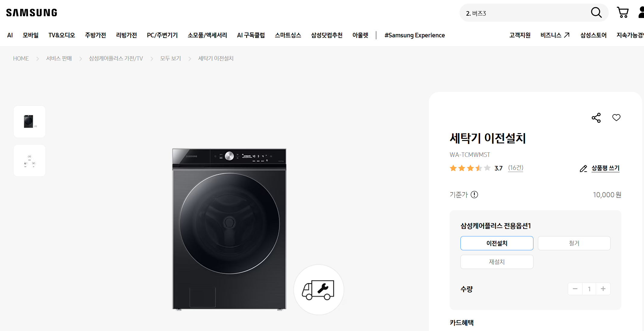Open the 16건 reviews link
644x331 pixels.
pos(516,168)
